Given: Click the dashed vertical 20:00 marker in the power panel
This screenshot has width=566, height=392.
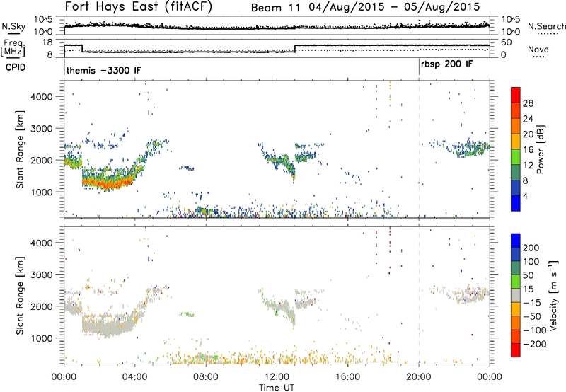Looking at the screenshot, I should (419, 149).
